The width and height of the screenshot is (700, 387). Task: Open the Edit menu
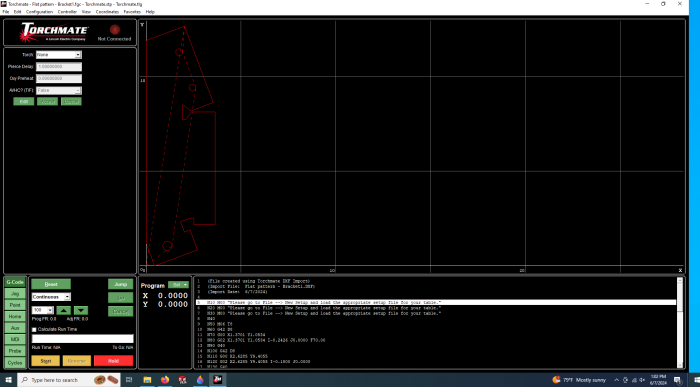17,12
